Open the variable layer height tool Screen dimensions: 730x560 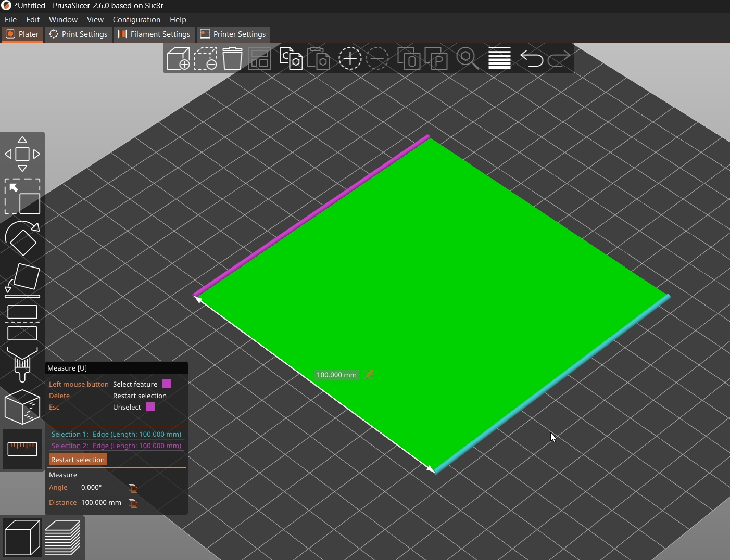[499, 58]
